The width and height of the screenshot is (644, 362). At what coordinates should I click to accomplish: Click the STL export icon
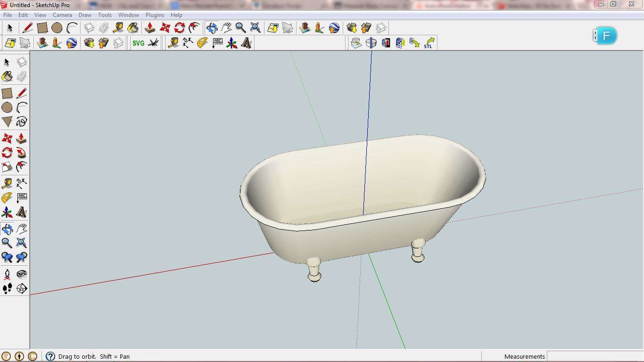click(x=429, y=43)
